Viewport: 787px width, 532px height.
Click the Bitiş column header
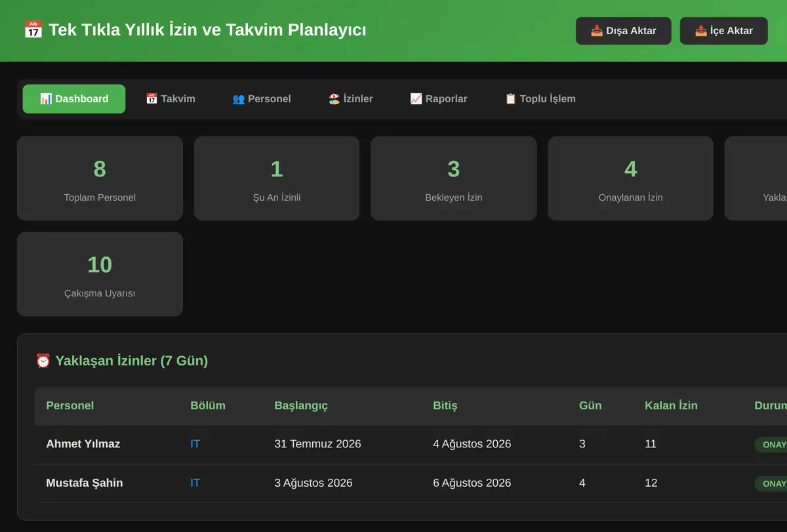(445, 405)
